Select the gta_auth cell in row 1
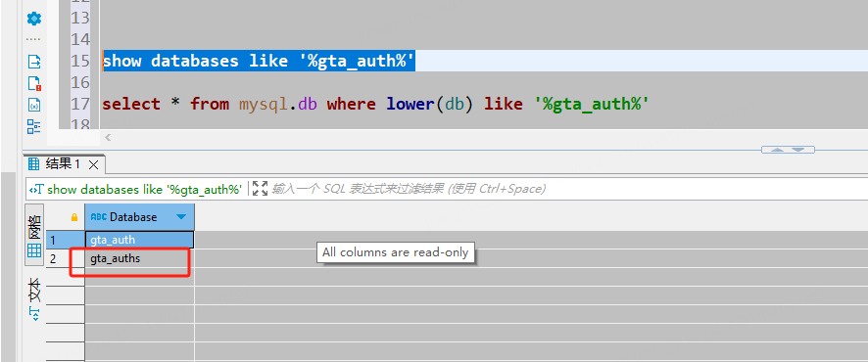The width and height of the screenshot is (868, 362). point(139,240)
